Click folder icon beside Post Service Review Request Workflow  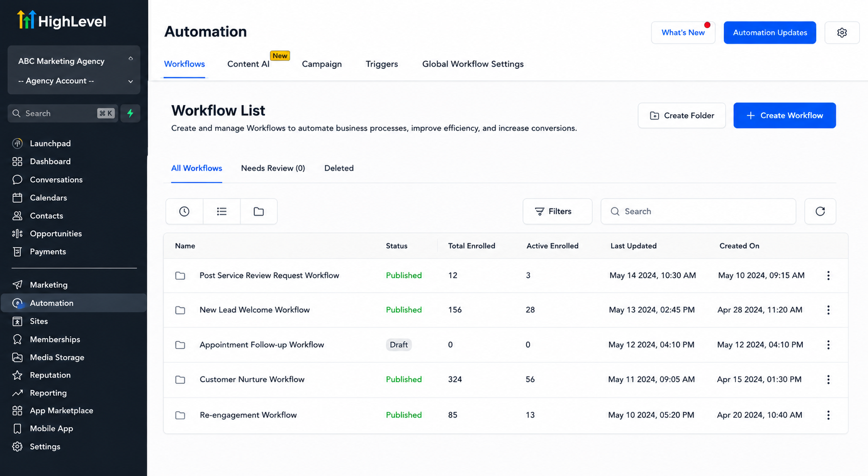180,276
